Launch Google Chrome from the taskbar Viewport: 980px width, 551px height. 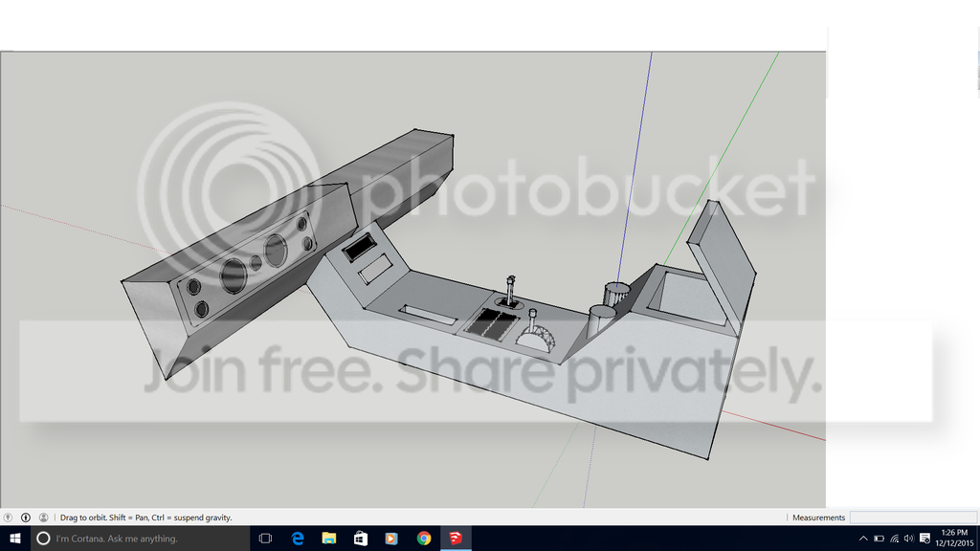[424, 538]
